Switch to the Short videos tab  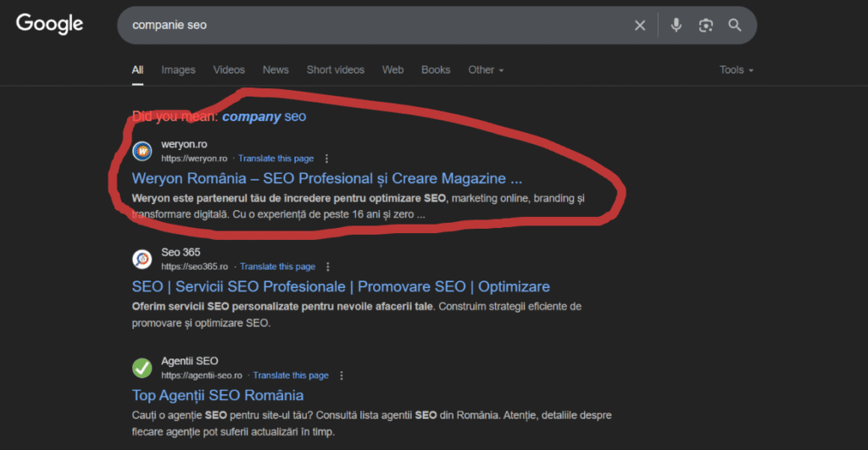click(335, 70)
